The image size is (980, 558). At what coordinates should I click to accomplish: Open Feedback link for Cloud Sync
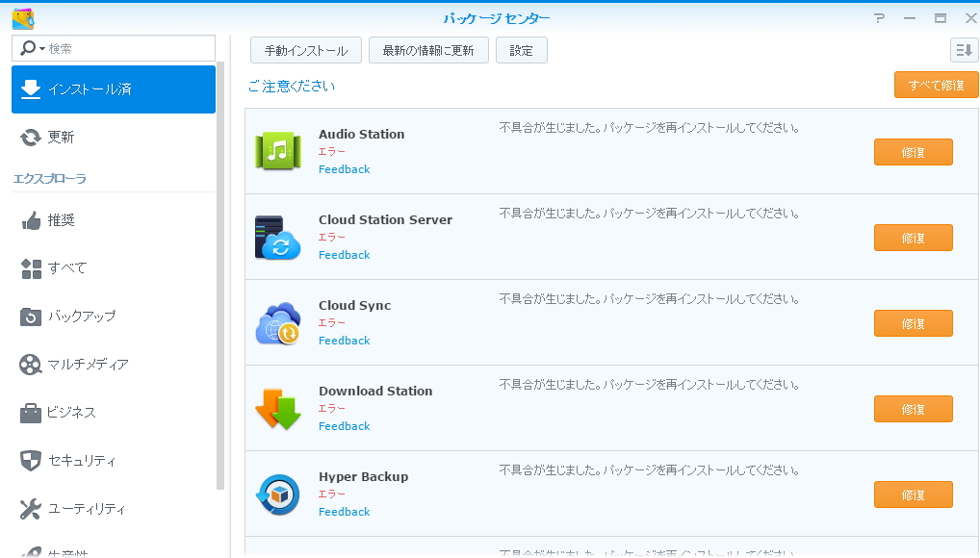(344, 341)
